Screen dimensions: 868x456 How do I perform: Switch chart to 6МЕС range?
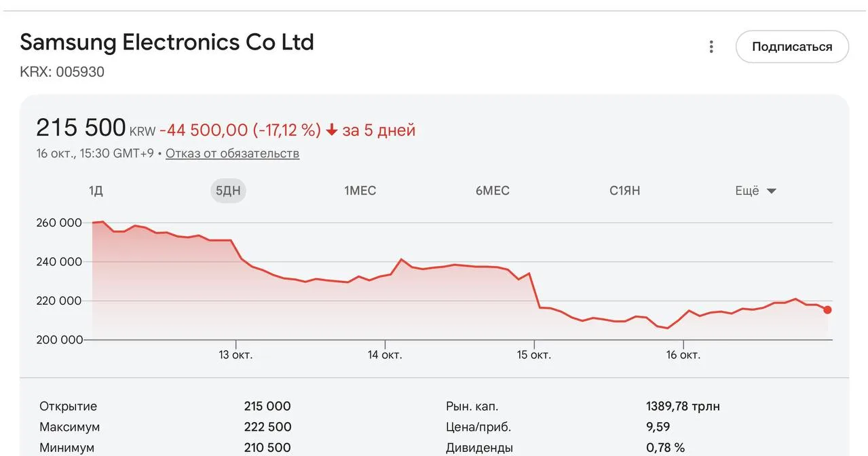coord(493,191)
